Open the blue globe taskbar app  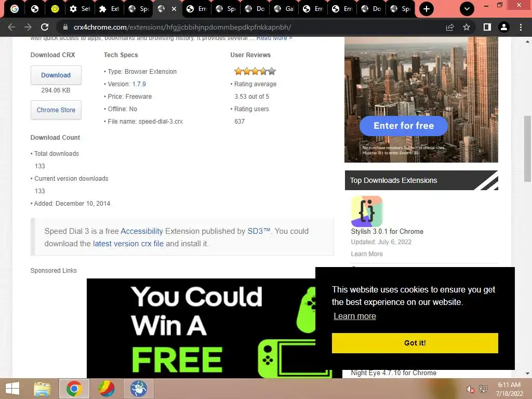point(139,389)
